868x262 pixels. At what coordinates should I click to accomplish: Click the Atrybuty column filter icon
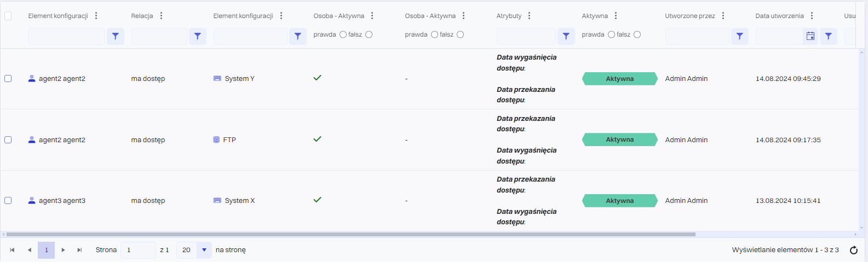(x=566, y=36)
